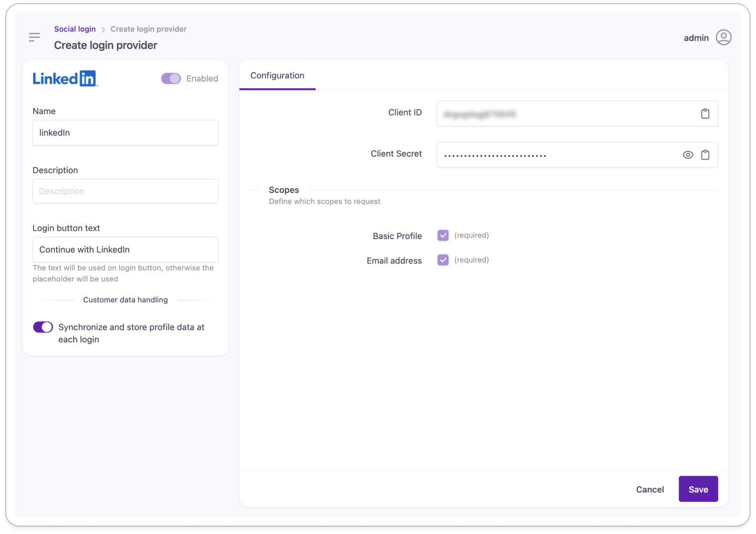Focus the Login button text field

tap(125, 250)
